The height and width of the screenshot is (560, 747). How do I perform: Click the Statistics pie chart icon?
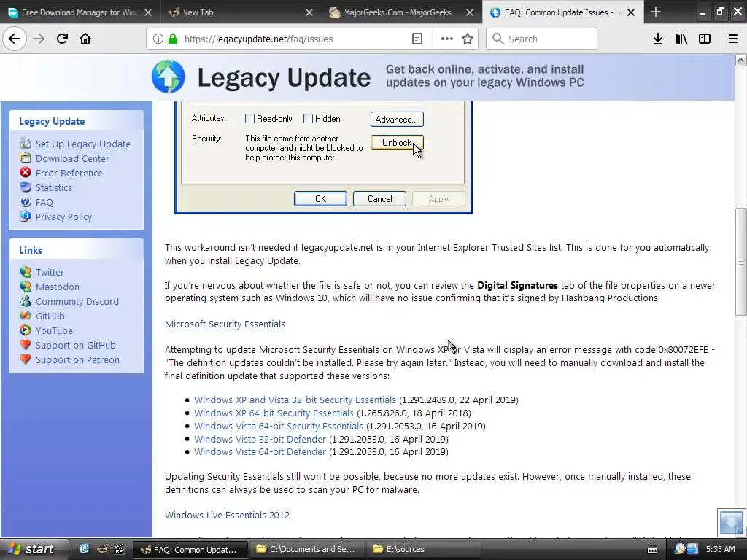[x=26, y=187]
